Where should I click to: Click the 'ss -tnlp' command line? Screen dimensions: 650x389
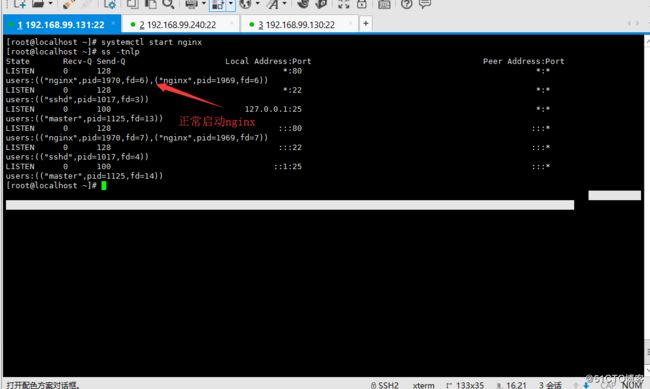[x=120, y=51]
